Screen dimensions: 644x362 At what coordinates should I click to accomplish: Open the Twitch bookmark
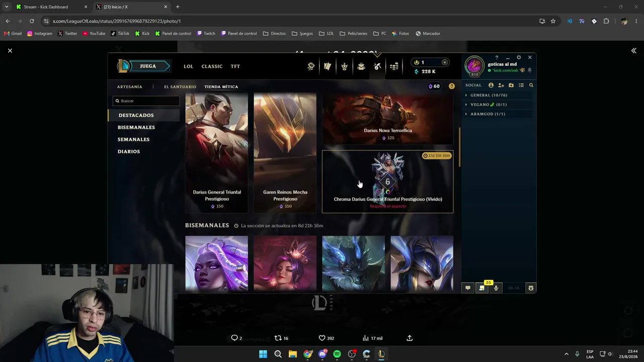(x=206, y=34)
